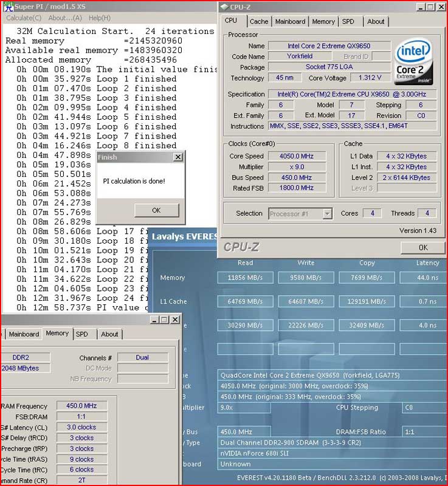Maximize the lower CPU-Z window

(164, 320)
